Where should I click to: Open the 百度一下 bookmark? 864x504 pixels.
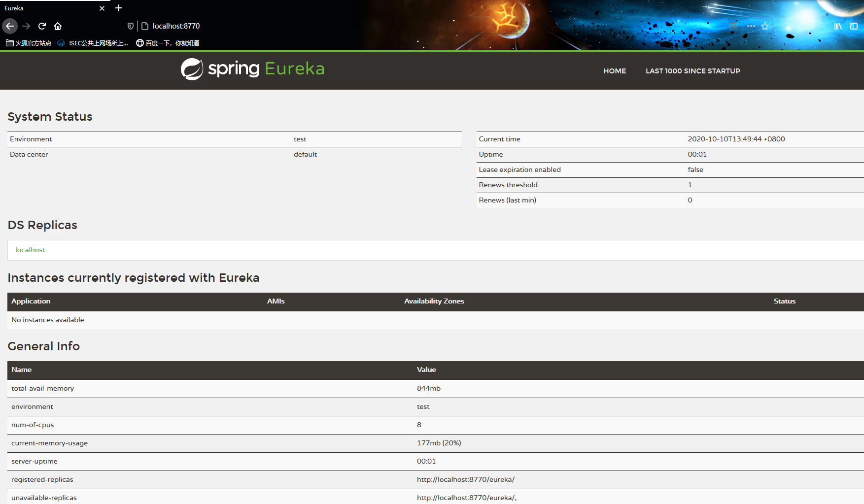pyautogui.click(x=168, y=43)
